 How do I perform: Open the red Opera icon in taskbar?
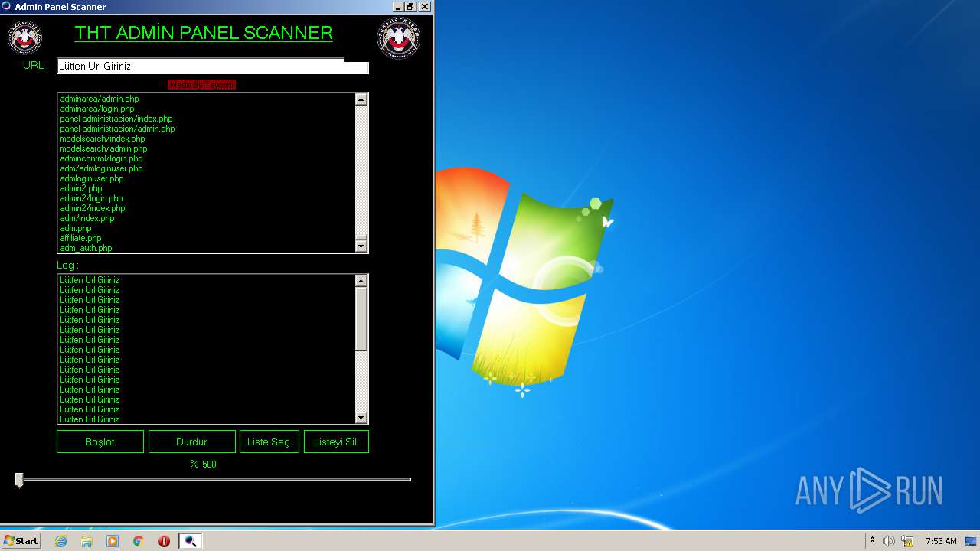[164, 541]
